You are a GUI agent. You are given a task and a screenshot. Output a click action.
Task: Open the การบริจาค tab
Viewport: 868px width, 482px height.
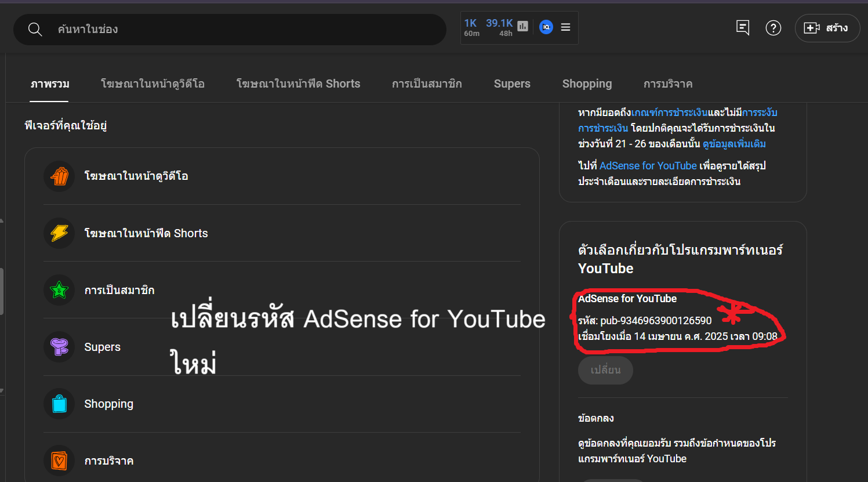tap(668, 84)
